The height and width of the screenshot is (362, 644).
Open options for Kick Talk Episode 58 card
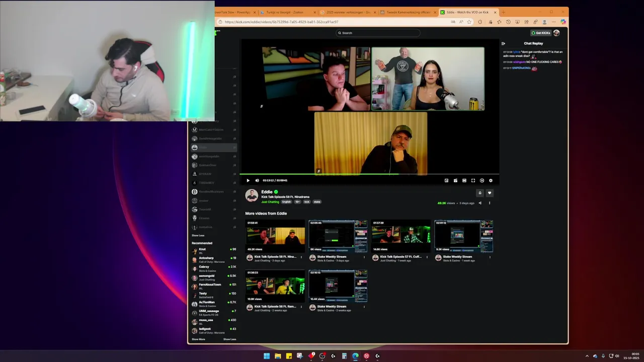(301, 257)
